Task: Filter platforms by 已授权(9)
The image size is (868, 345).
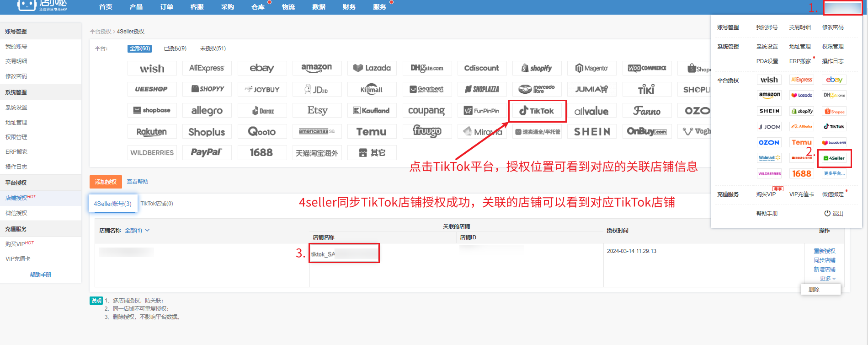Action: click(175, 49)
